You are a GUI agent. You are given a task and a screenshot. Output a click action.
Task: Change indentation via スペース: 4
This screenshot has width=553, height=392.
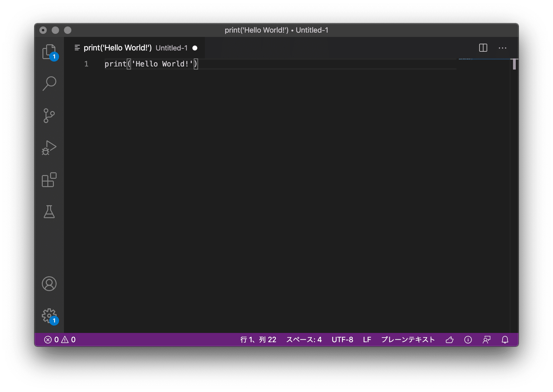tap(304, 340)
